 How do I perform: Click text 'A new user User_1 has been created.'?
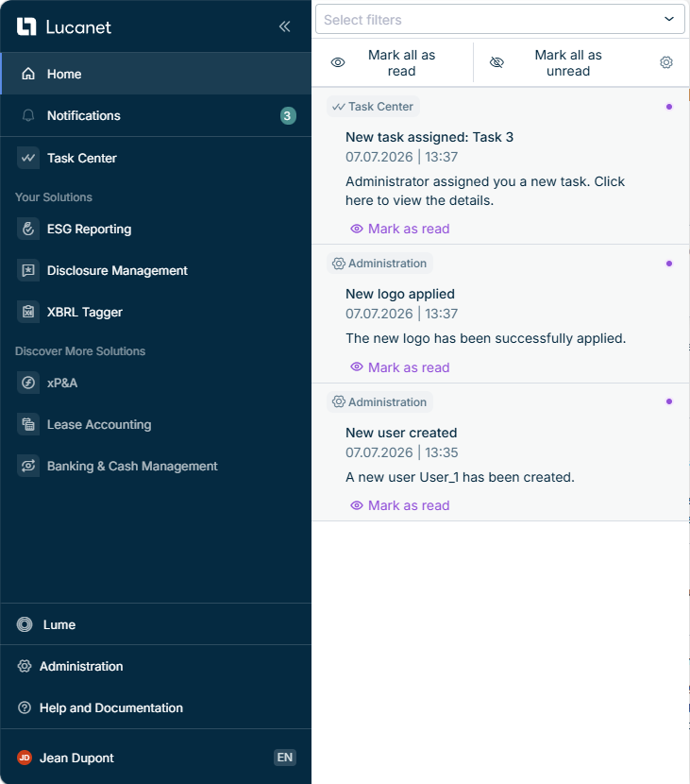click(x=461, y=477)
